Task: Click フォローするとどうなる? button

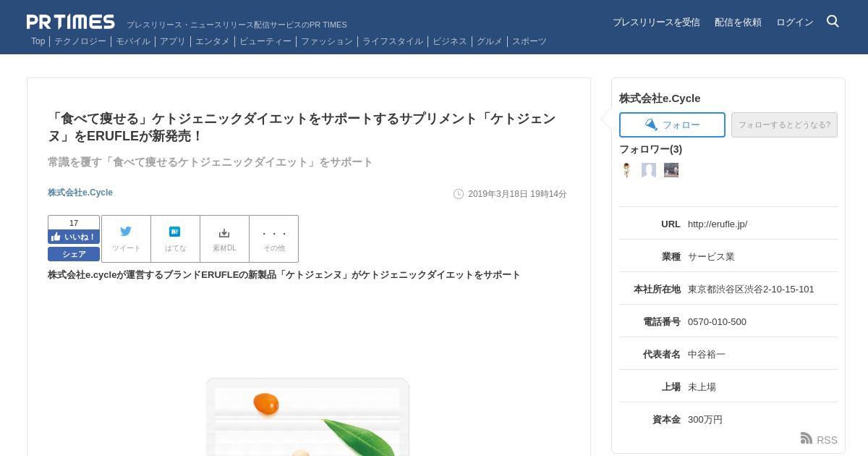Action: [x=784, y=124]
